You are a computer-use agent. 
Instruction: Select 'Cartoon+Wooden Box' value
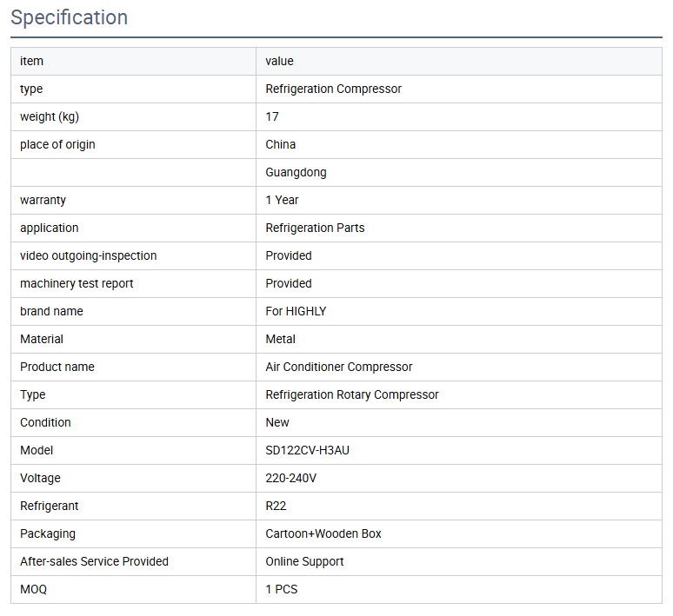pyautogui.click(x=323, y=533)
